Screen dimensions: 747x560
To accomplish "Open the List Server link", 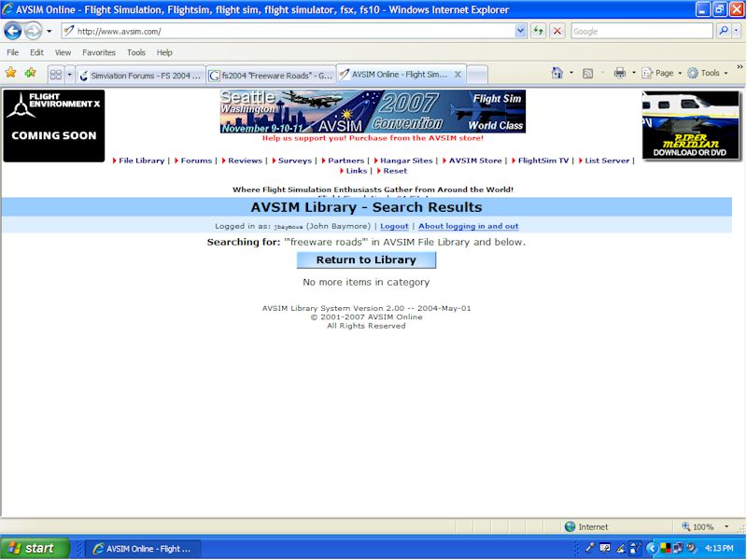I will pyautogui.click(x=607, y=161).
